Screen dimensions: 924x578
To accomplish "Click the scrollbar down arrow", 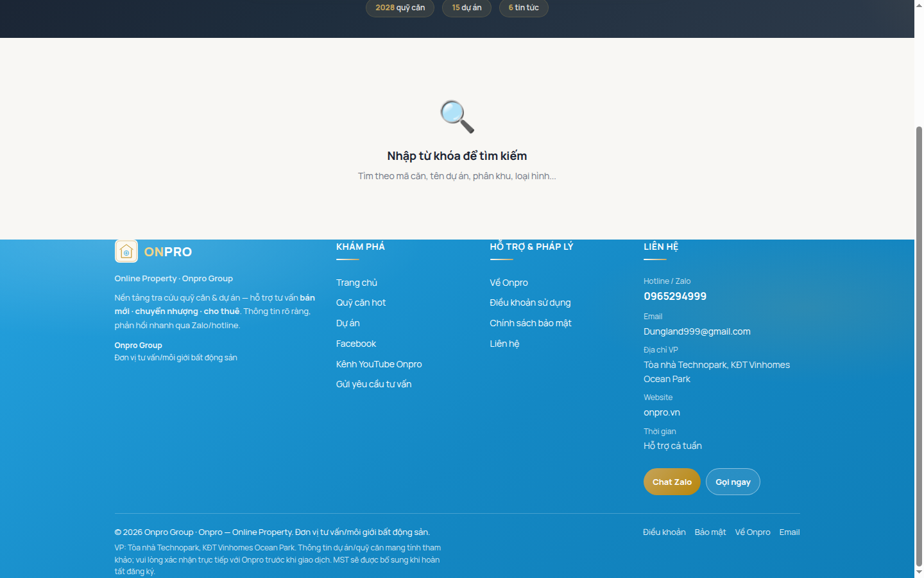I will point(919,572).
